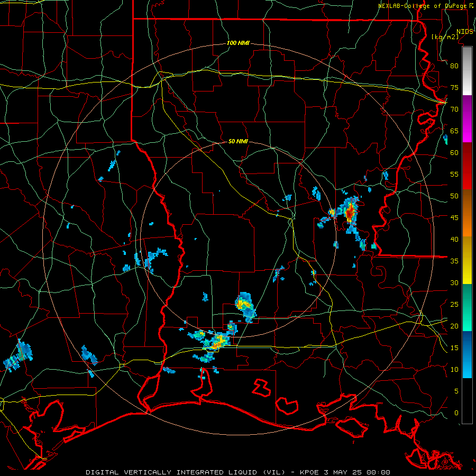Click the KPOE station identifier in the caption
The image size is (476, 476).
pyautogui.click(x=309, y=472)
